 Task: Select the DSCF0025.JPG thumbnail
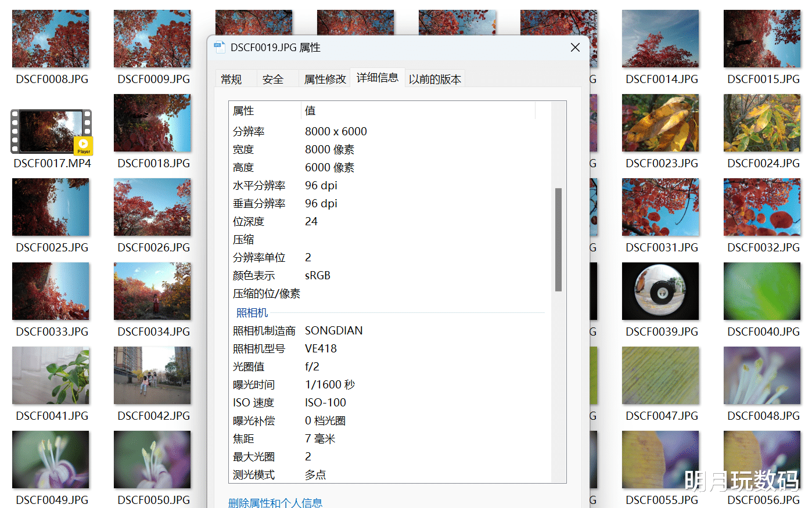pos(51,207)
